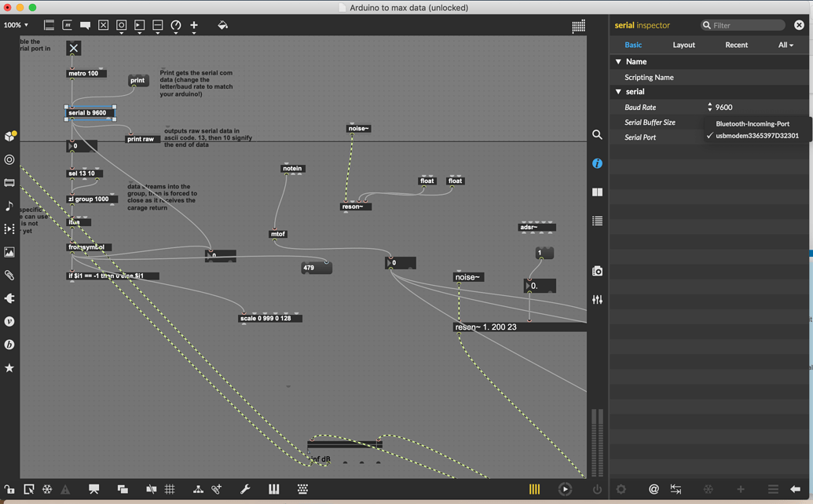
Task: Toggle audio power button at bottom right
Action: tap(597, 489)
